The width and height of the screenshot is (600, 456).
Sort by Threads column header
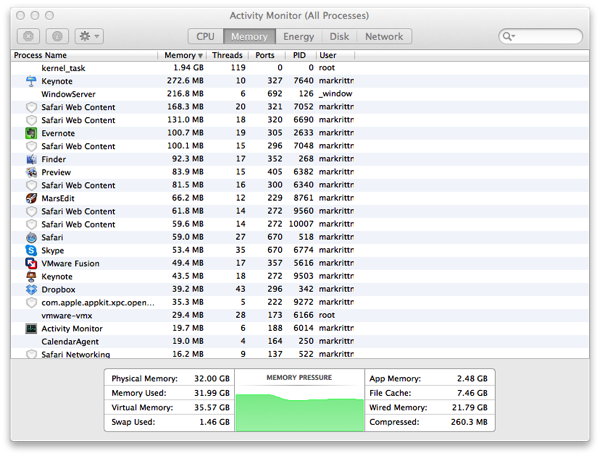tap(227, 55)
